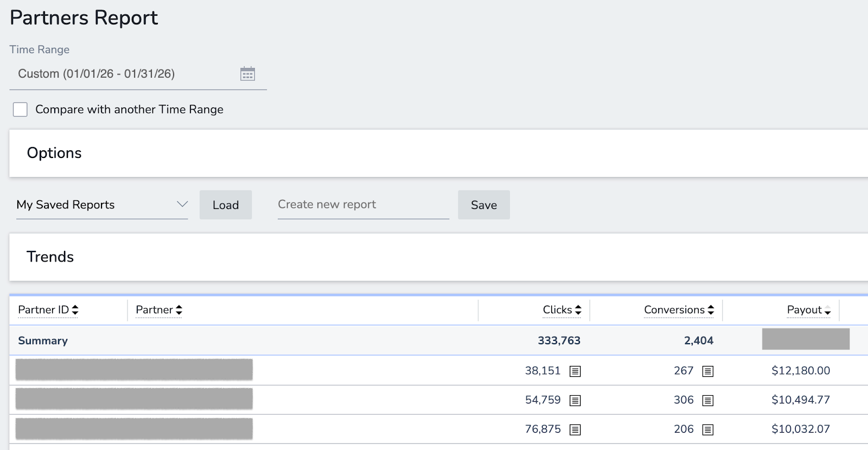Screen dimensions: 868x450
Task: Open click details icon for 38,151 clicks
Action: tap(575, 371)
